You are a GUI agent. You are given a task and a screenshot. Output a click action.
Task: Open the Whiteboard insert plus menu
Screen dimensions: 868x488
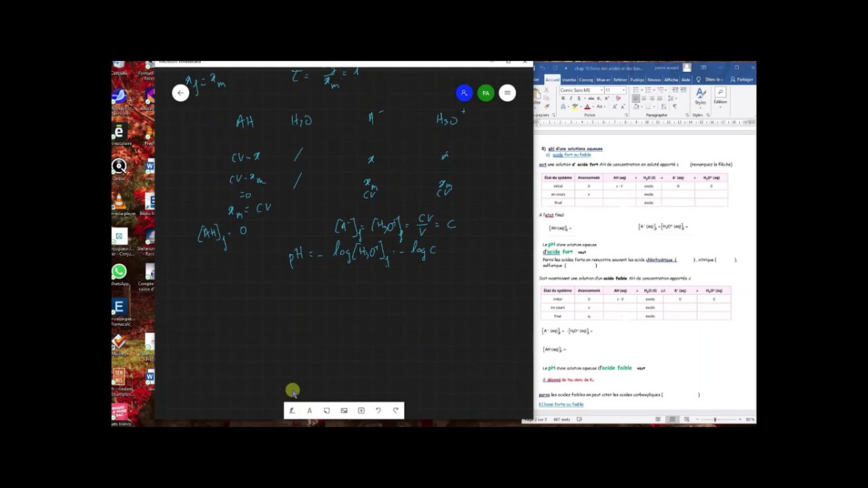point(361,411)
